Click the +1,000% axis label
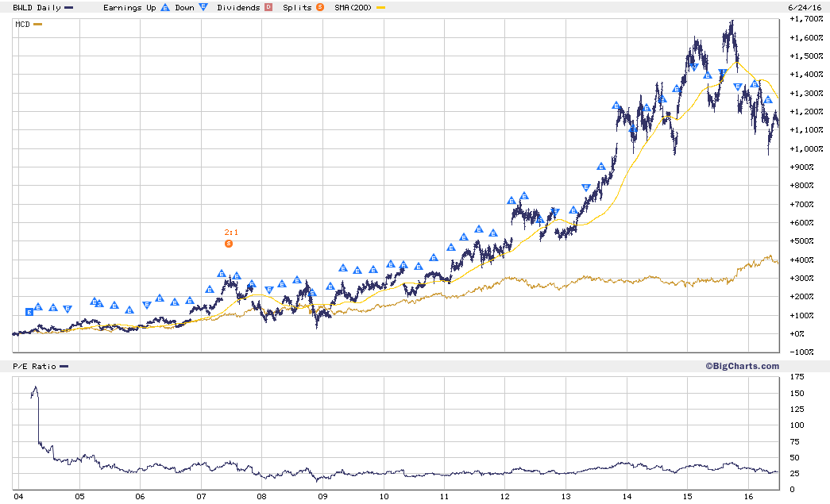This screenshot has height=504, width=830. click(x=806, y=148)
